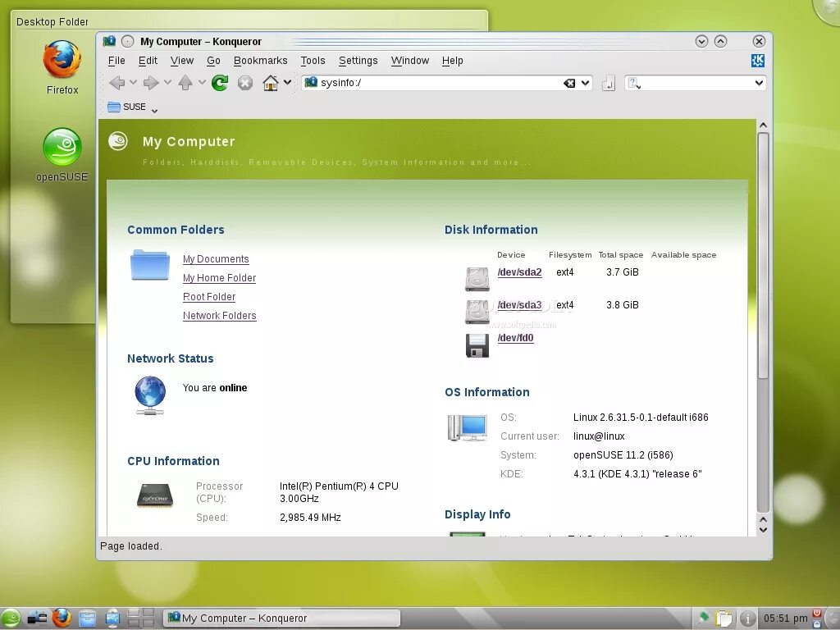Expand the search box dropdown arrow
This screenshot has height=630, width=840.
pos(759,83)
